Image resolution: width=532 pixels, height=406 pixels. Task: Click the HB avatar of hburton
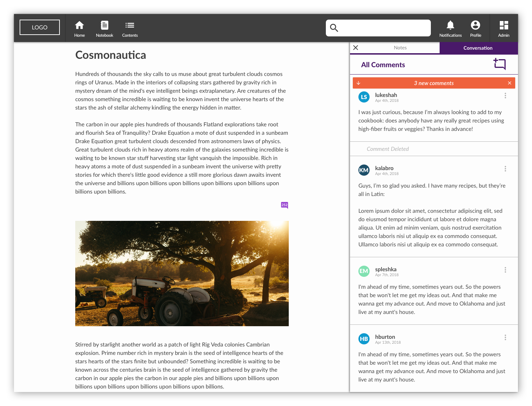click(364, 339)
